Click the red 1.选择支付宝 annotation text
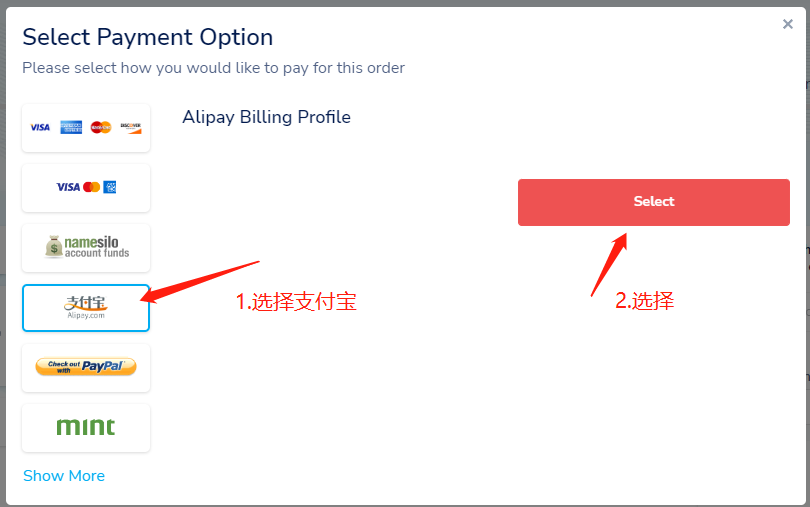 coord(296,301)
